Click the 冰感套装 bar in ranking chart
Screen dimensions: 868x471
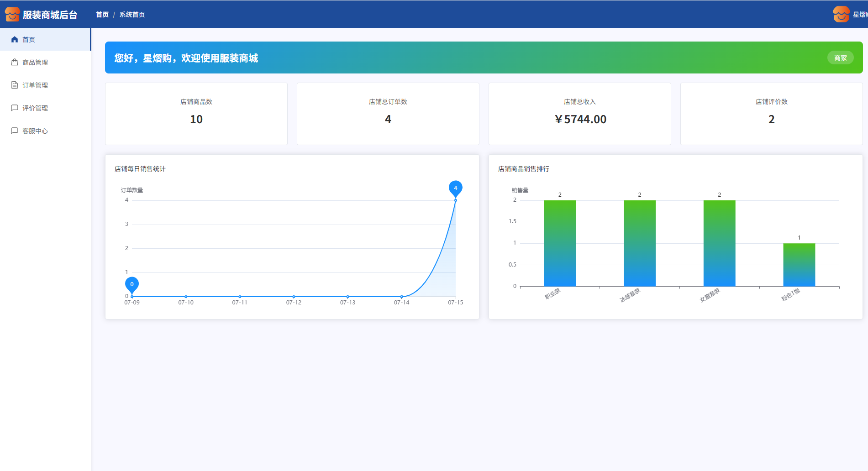[639, 243]
